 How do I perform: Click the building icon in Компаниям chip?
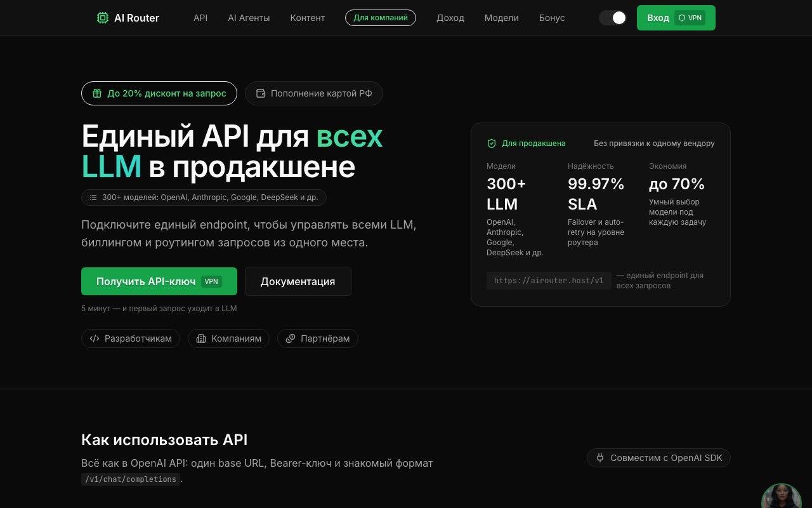[201, 338]
